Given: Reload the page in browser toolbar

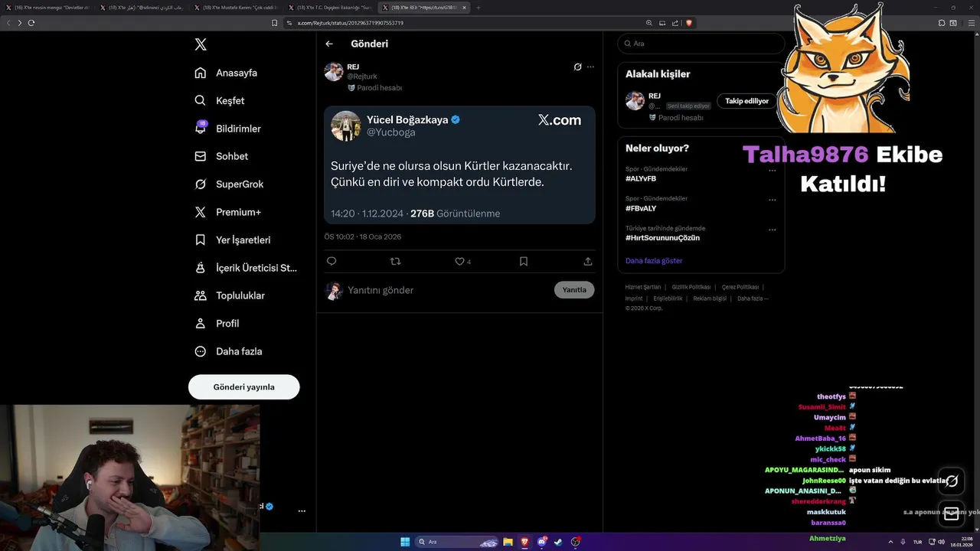Looking at the screenshot, I should 31,23.
